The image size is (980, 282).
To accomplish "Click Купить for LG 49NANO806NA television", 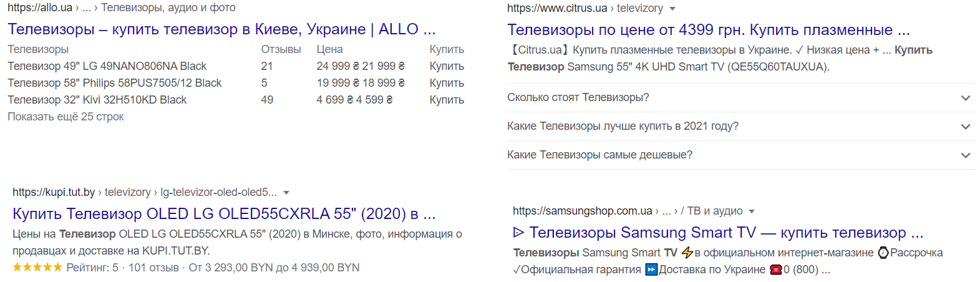I will pos(447,66).
